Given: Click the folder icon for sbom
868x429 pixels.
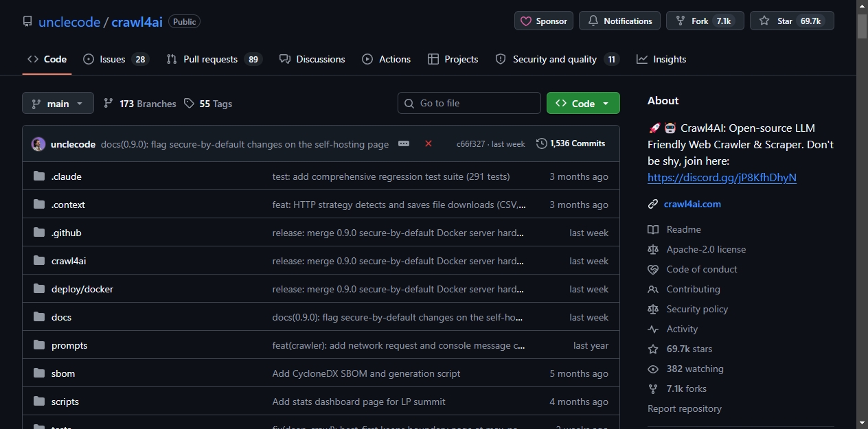Looking at the screenshot, I should [x=39, y=373].
